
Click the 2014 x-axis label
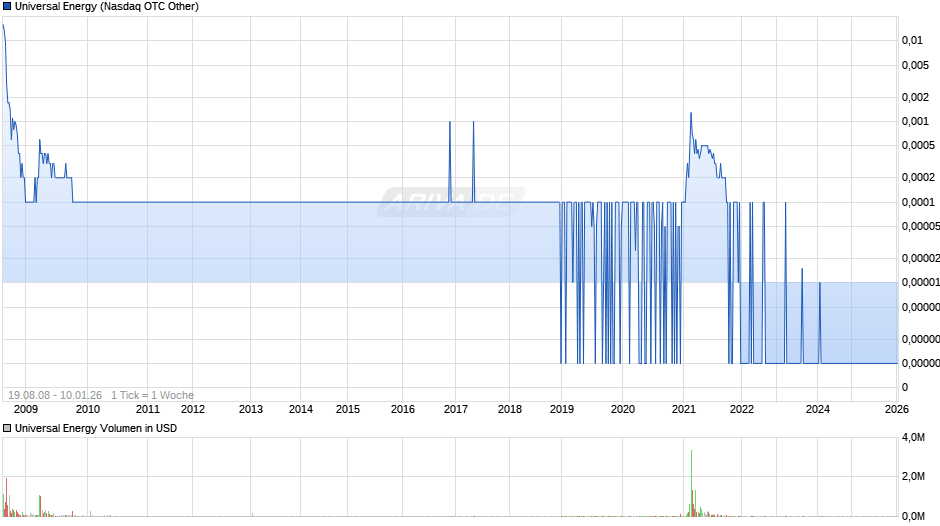(x=301, y=409)
